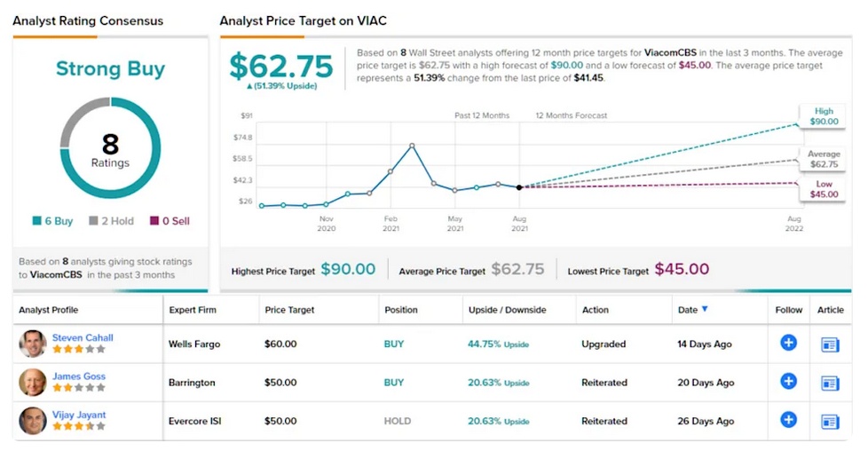Click Vijay Jayant's profile photo
Image resolution: width=868 pixels, height=459 pixels.
point(33,420)
